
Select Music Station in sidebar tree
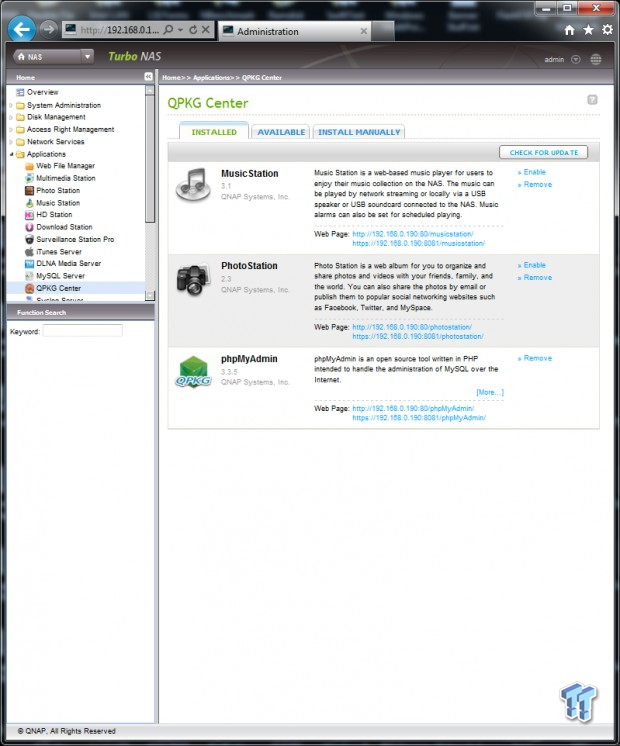(58, 203)
